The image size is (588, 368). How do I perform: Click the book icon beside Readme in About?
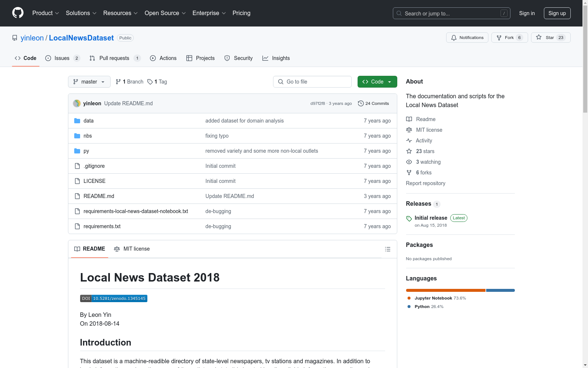coord(409,119)
